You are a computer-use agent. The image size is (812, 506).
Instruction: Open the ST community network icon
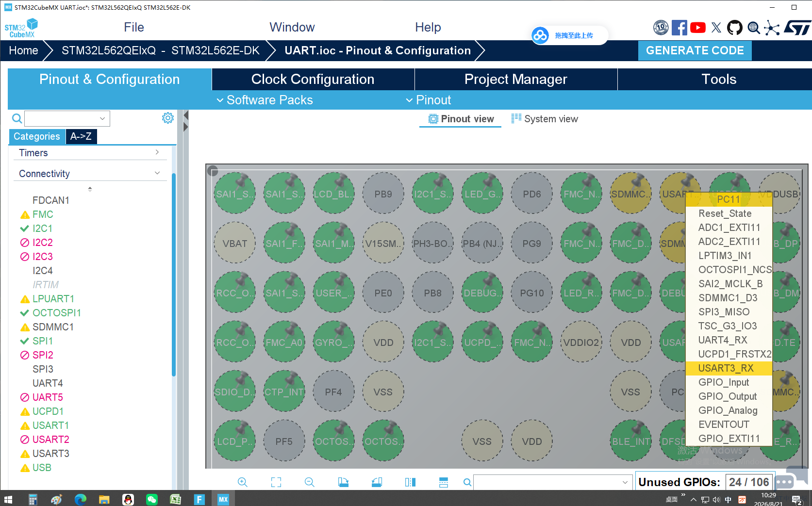772,28
